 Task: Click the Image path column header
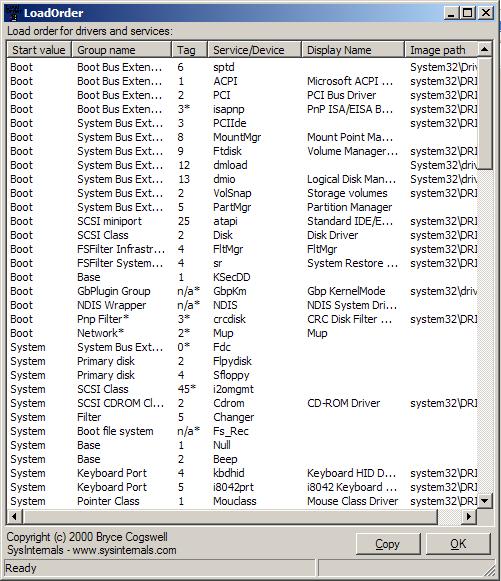pyautogui.click(x=441, y=50)
